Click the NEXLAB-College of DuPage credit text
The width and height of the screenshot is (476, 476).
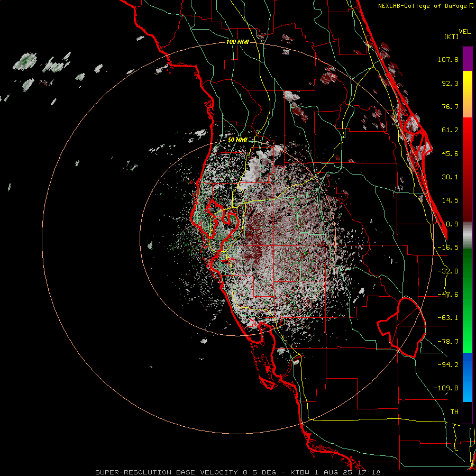pos(425,6)
